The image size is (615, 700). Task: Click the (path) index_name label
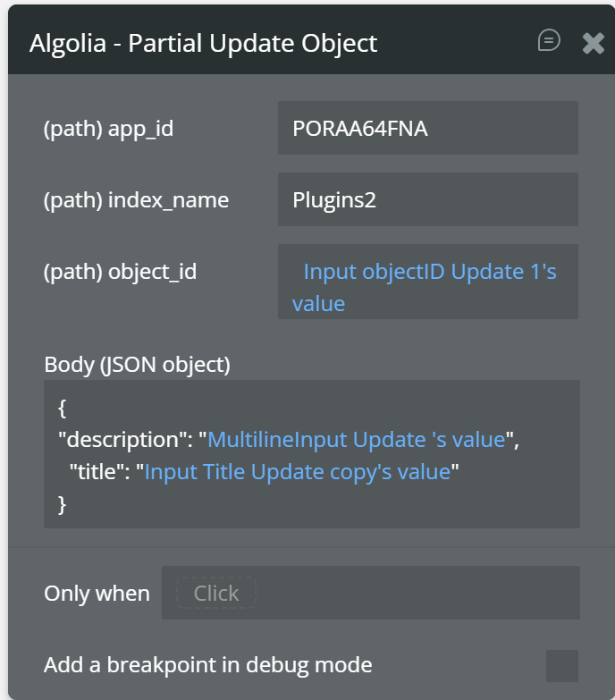[x=136, y=200]
